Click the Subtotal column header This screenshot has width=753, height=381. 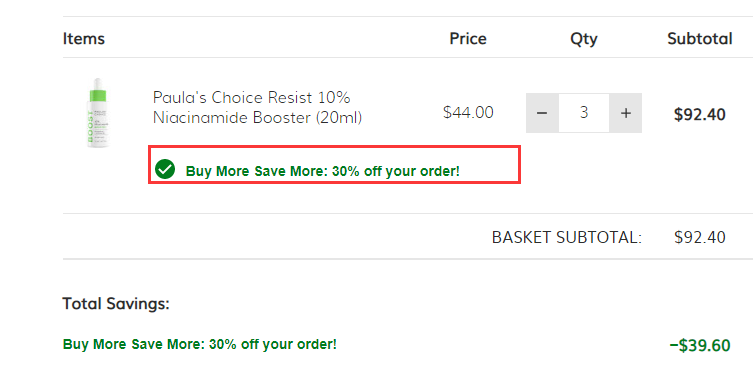(x=700, y=38)
